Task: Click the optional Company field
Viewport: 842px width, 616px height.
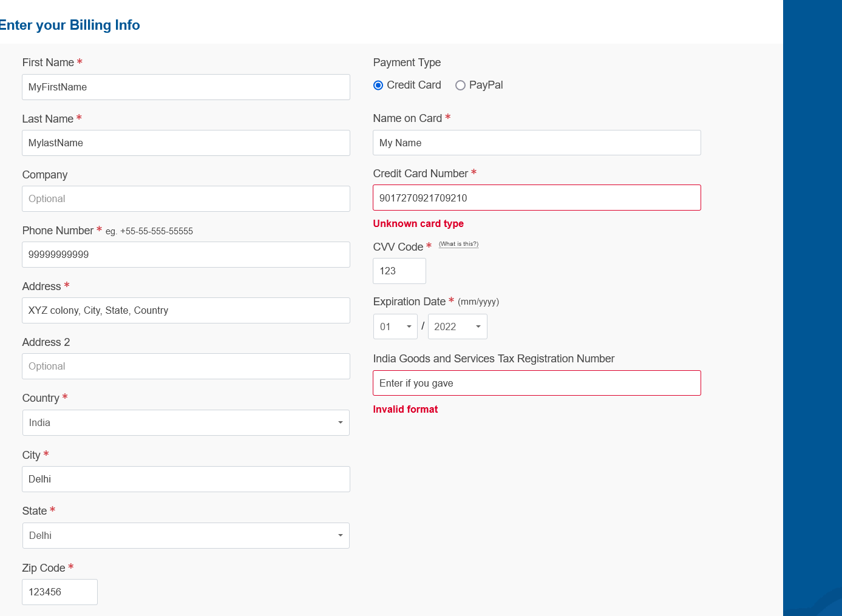Action: [x=186, y=198]
